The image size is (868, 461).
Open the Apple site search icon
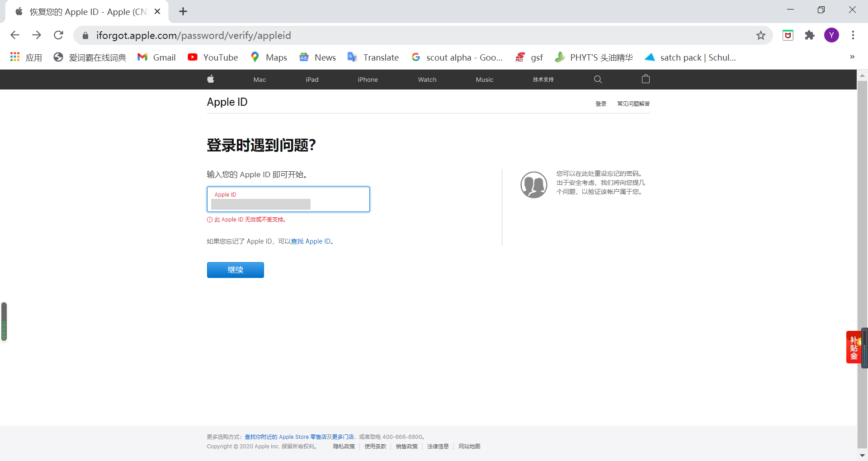click(x=598, y=80)
